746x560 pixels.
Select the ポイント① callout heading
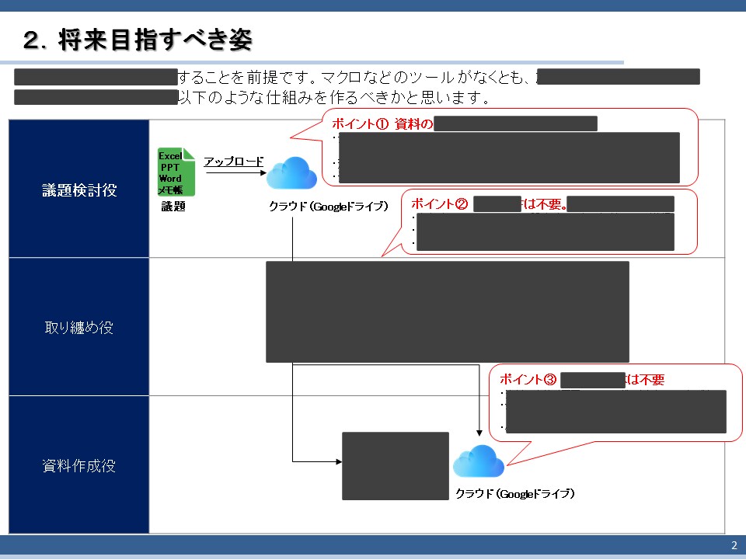coord(382,123)
